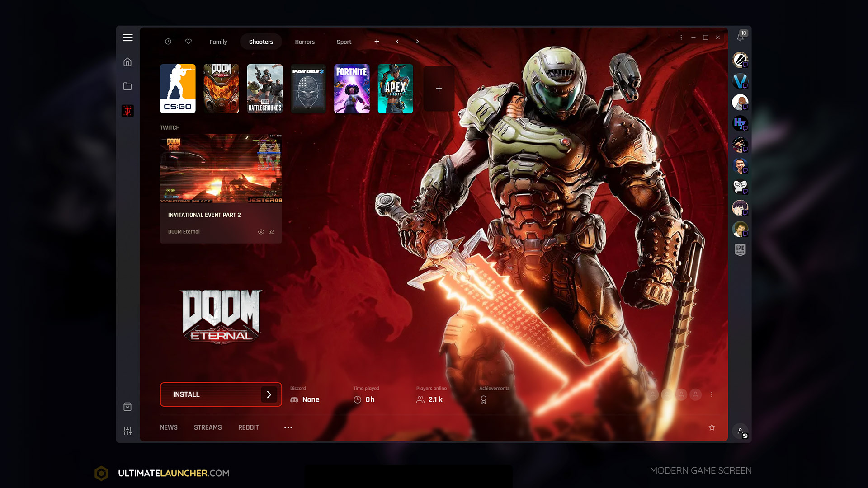
Task: Switch to the Family tab
Action: point(218,42)
